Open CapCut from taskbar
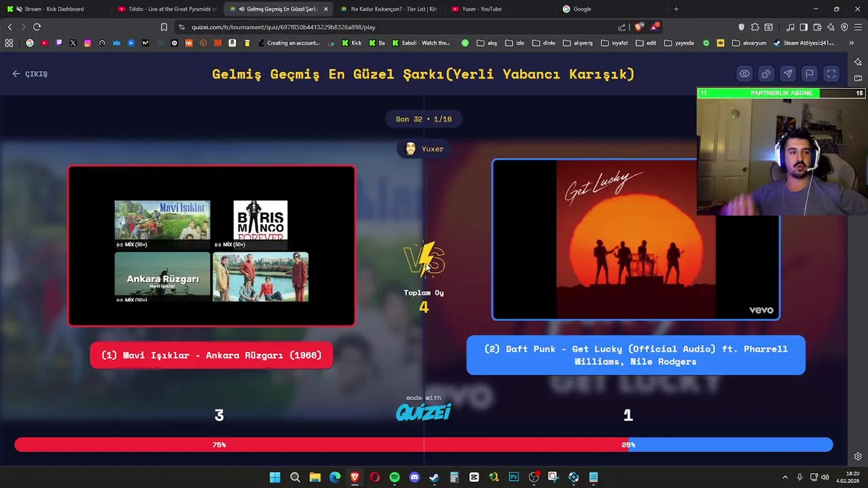 pyautogui.click(x=474, y=477)
